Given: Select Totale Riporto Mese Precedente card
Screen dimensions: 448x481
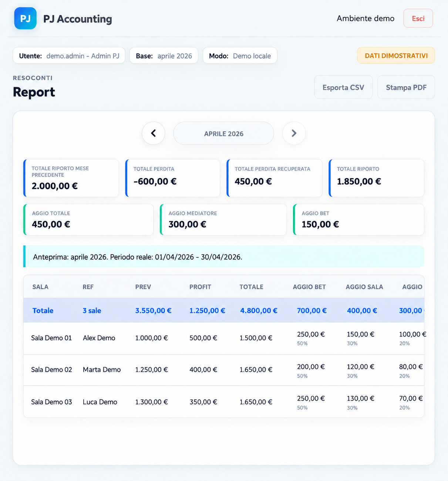Looking at the screenshot, I should 71,178.
